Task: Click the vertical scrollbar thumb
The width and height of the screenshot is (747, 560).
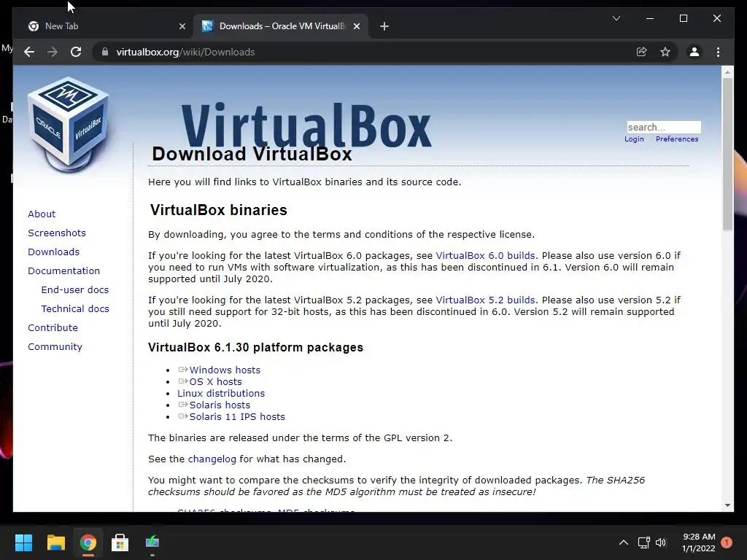Action: coord(727,155)
